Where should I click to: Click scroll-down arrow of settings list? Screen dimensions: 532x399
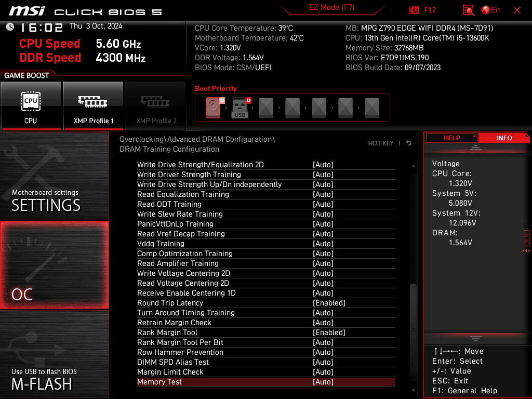[413, 391]
